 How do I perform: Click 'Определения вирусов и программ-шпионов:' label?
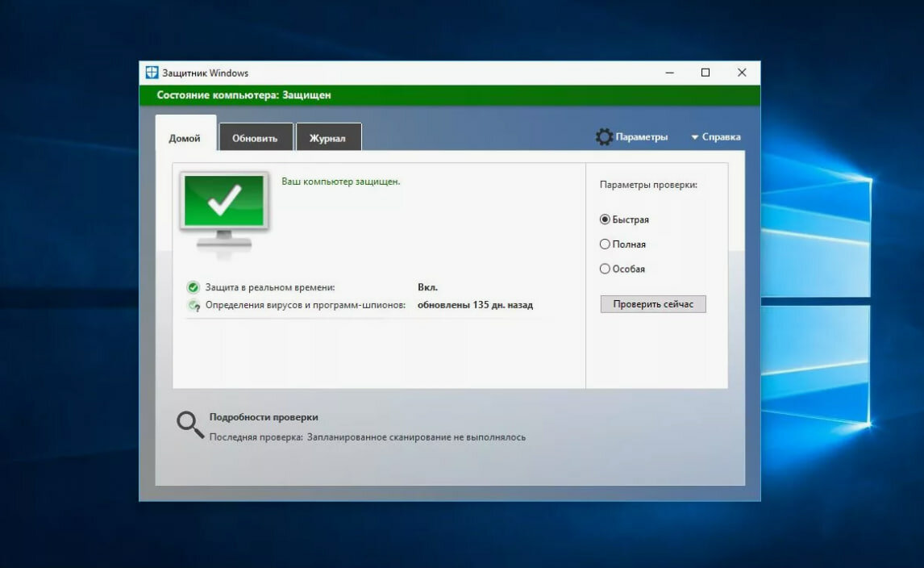306,306
